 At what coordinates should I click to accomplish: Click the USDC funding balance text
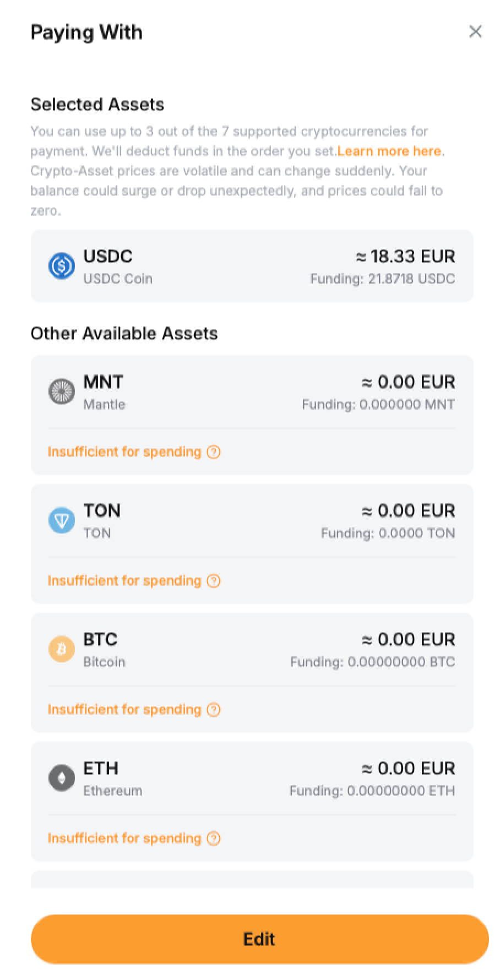pos(382,279)
